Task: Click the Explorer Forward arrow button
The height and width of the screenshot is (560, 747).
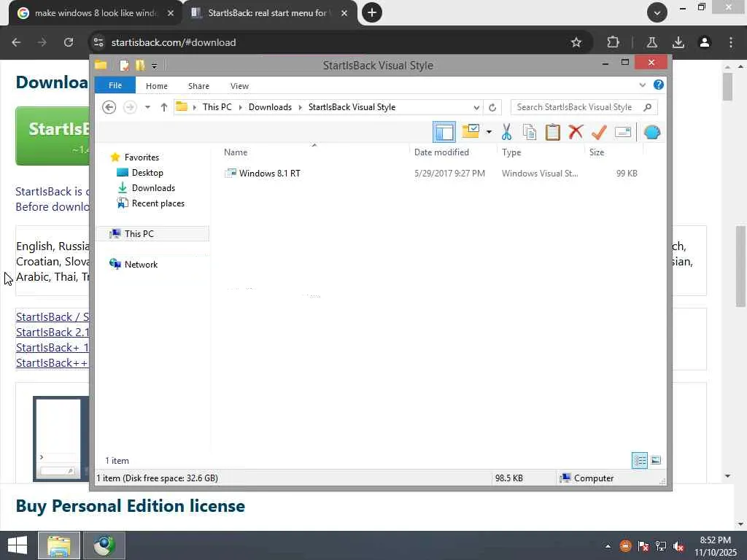Action: click(130, 107)
